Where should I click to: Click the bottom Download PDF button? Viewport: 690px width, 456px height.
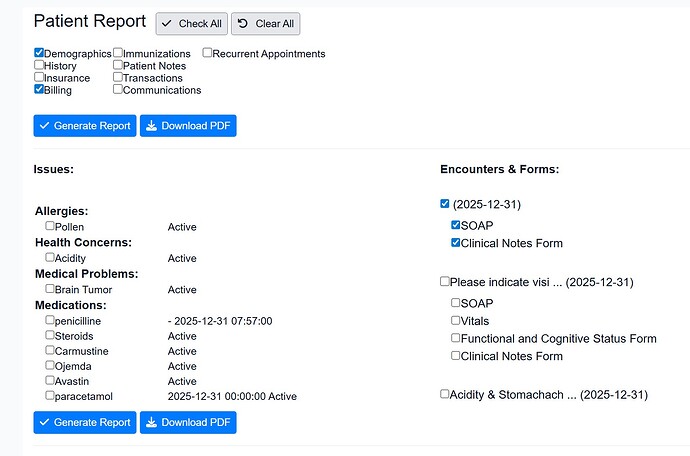(x=188, y=422)
